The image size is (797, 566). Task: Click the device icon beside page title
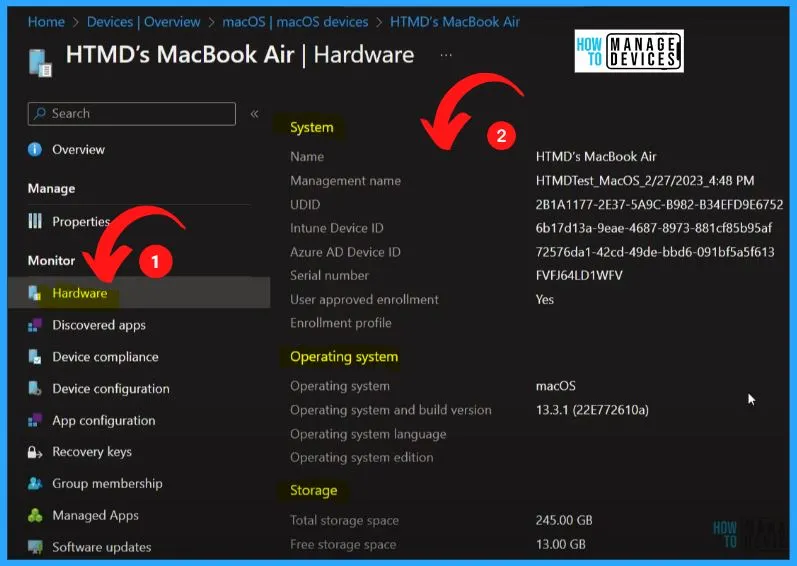tap(40, 62)
